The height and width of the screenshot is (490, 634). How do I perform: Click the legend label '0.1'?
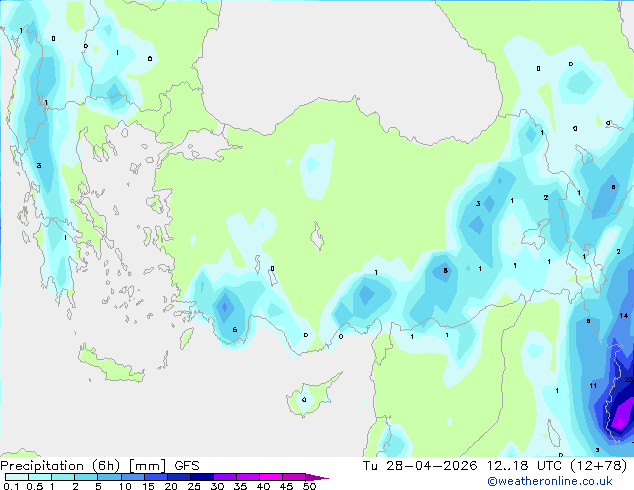tap(11, 486)
